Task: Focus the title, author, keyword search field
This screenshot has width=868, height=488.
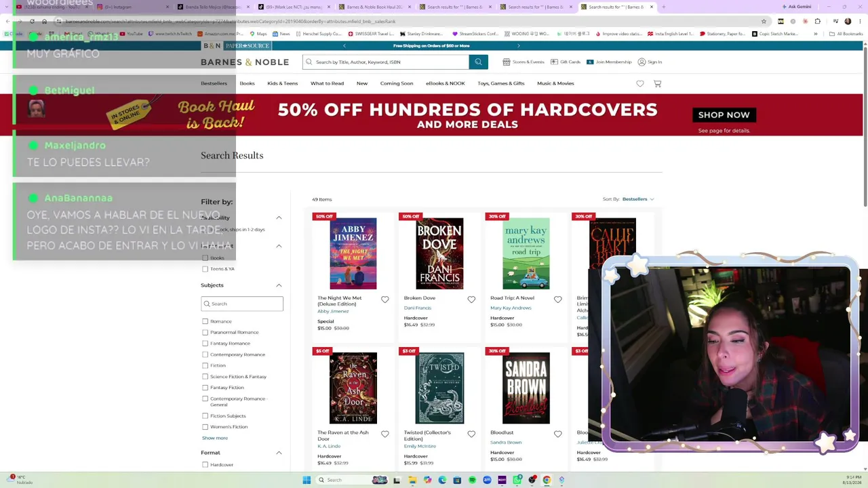Action: [386, 62]
